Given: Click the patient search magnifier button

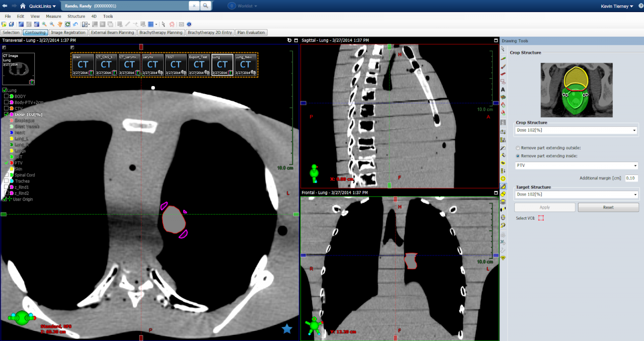Looking at the screenshot, I should coord(205,6).
